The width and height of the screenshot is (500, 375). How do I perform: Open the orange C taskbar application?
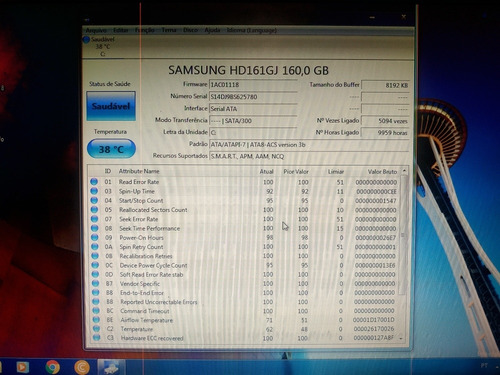(82, 367)
